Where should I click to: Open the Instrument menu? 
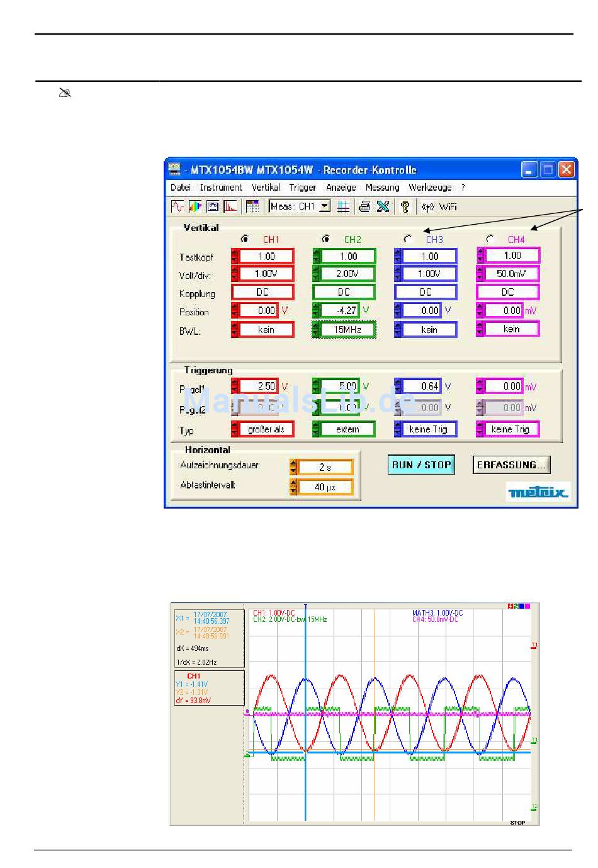pyautogui.click(x=221, y=188)
